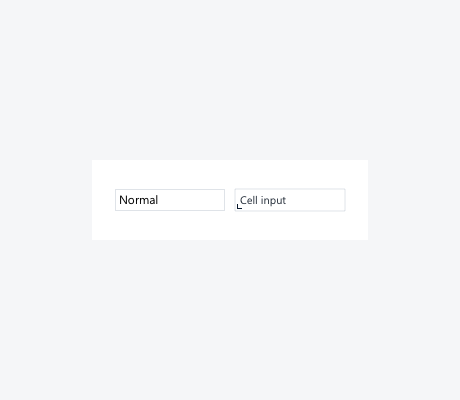460x400 pixels.
Task: Focus the Cell input field
Action: click(x=290, y=200)
